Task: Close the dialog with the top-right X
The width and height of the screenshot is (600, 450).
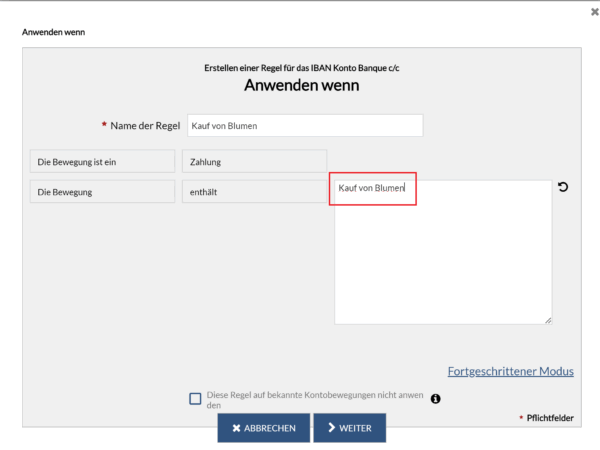Action: 595,12
